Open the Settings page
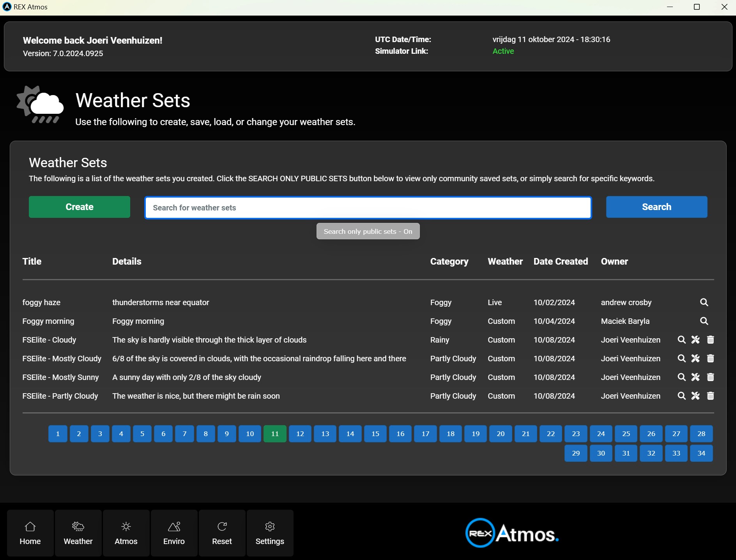736x560 pixels. tap(270, 533)
